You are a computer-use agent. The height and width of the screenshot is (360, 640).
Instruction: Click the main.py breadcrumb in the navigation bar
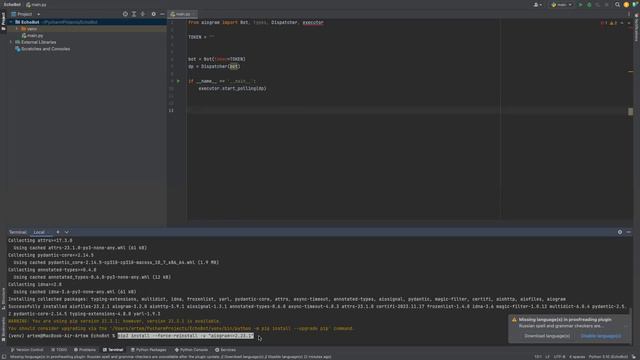coord(36,4)
